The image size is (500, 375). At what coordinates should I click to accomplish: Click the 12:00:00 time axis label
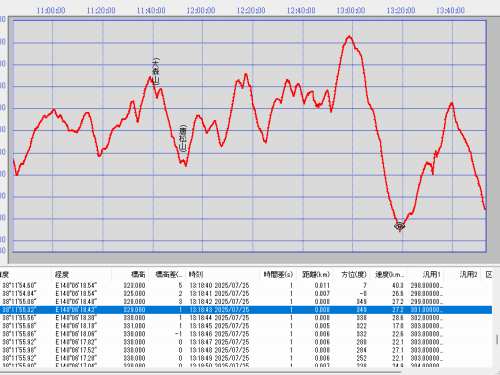201,11
